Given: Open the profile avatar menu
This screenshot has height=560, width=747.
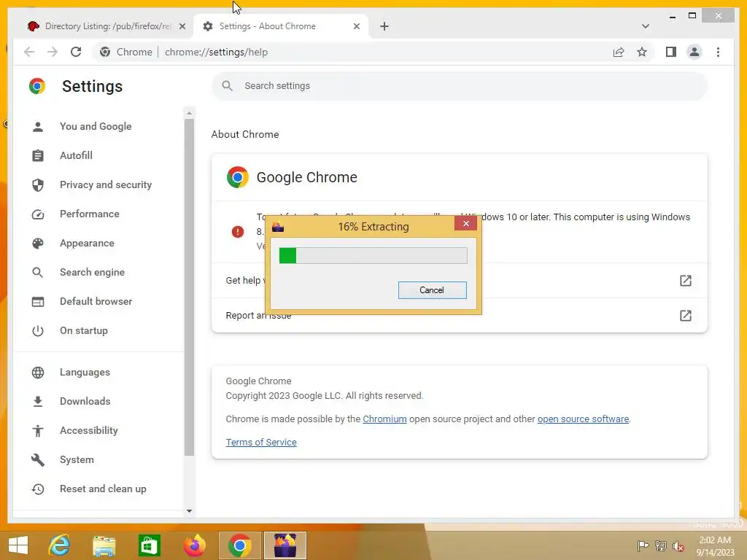Looking at the screenshot, I should tap(694, 52).
